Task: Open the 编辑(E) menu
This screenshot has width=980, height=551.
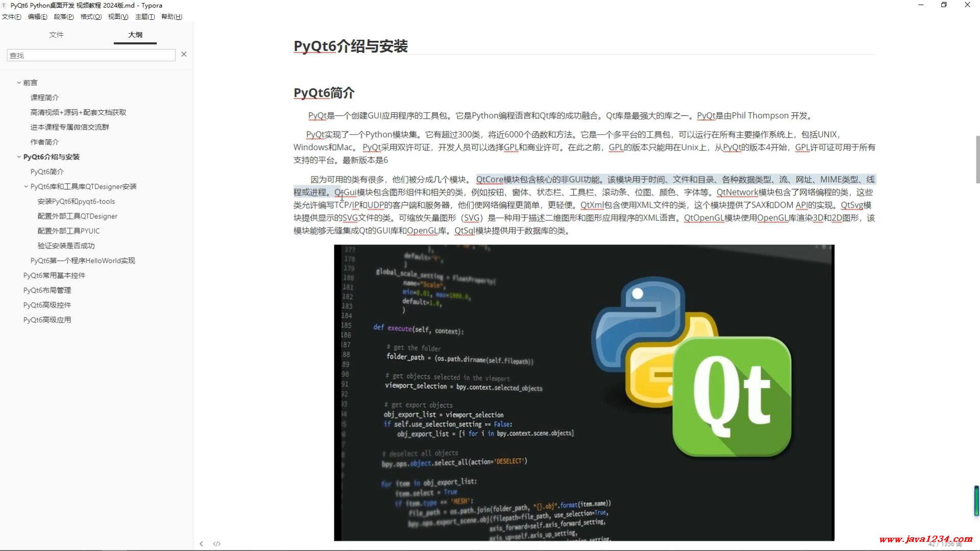Action: (37, 17)
